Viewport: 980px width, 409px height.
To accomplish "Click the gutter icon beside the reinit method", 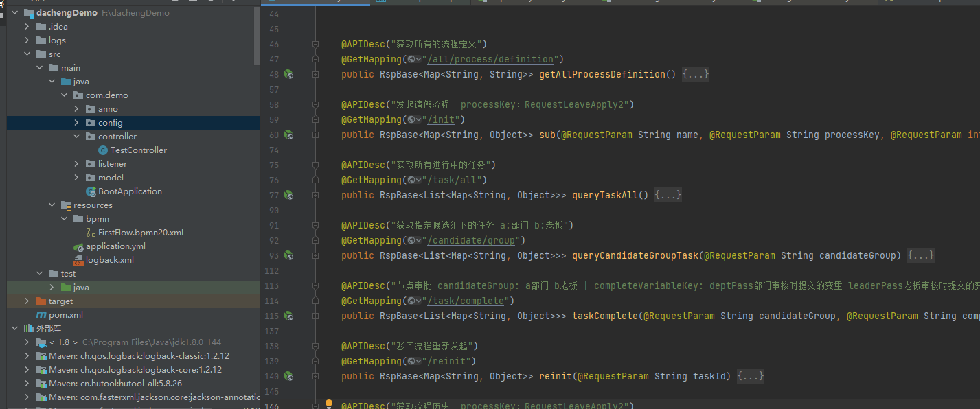I will (288, 376).
